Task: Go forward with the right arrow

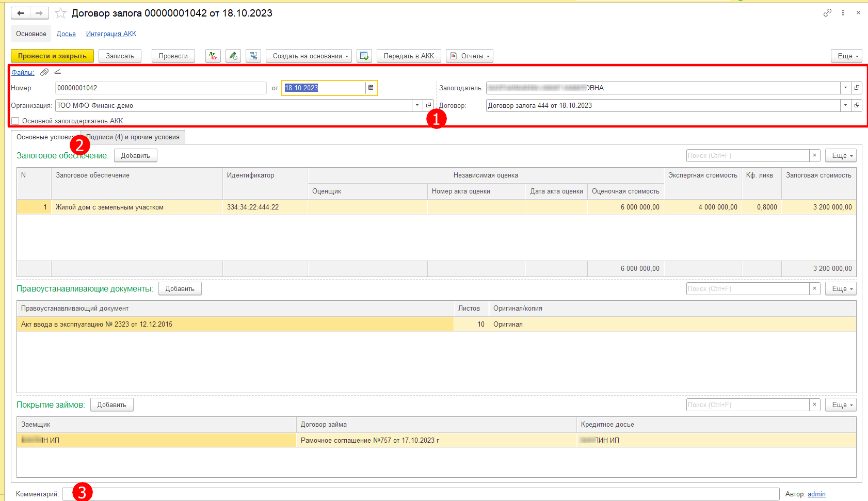Action: [39, 13]
